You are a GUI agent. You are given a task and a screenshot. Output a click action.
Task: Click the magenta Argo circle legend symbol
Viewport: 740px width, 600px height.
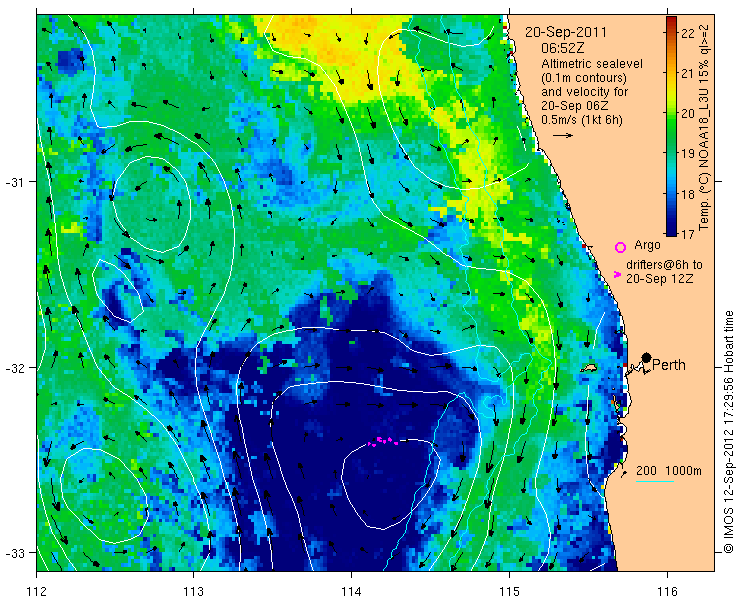pos(620,247)
